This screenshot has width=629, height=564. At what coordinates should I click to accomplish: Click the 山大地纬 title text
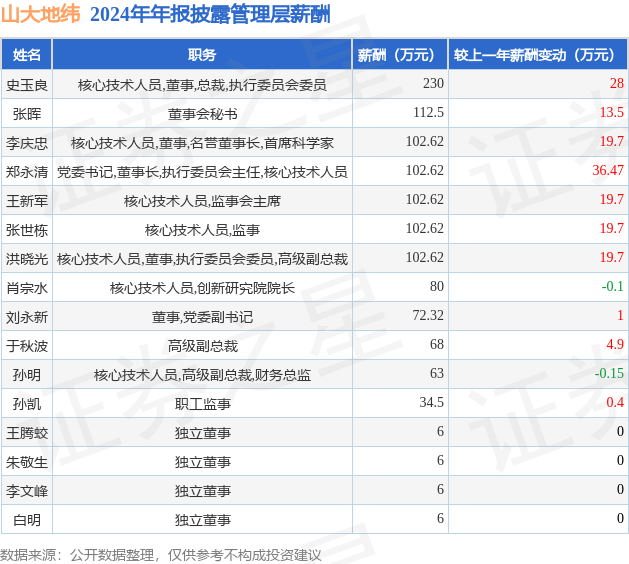[x=41, y=14]
